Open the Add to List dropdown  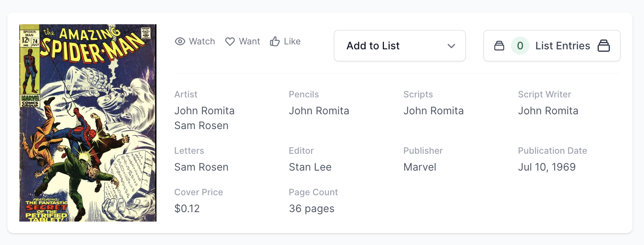399,46
